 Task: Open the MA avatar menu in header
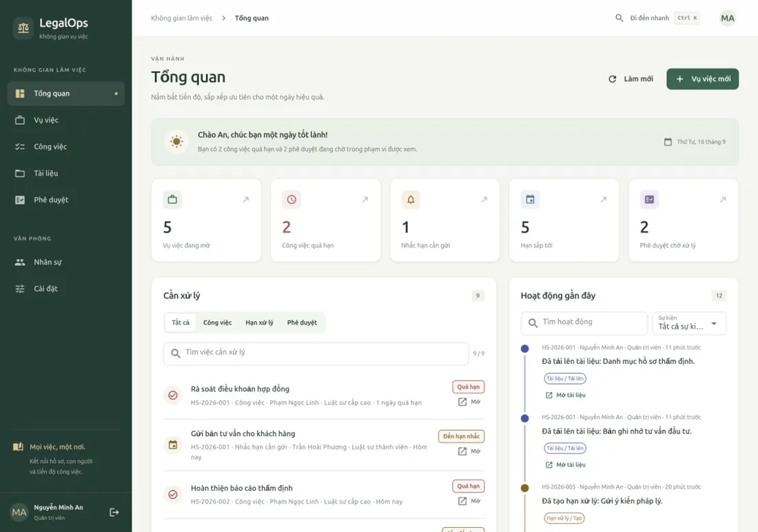click(728, 19)
